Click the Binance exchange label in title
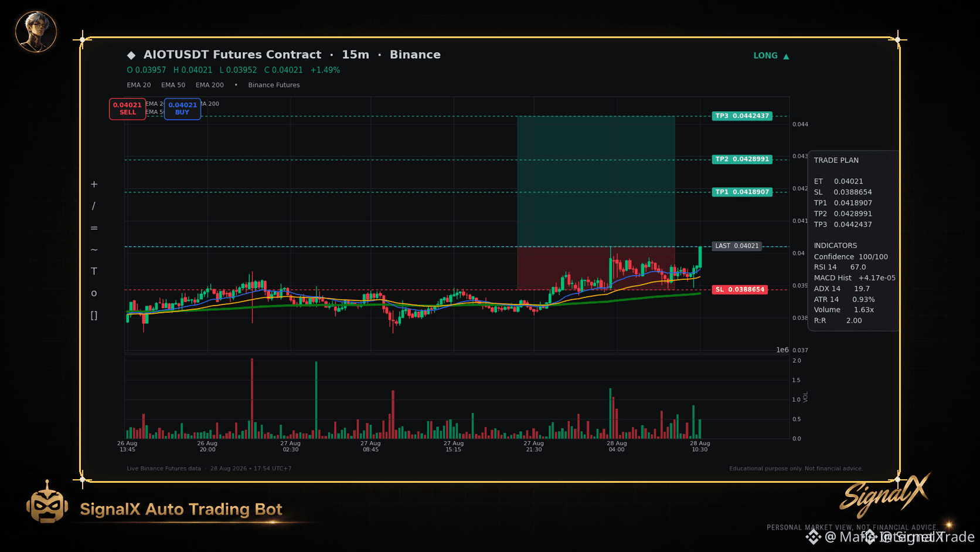This screenshot has height=552, width=980. [415, 55]
